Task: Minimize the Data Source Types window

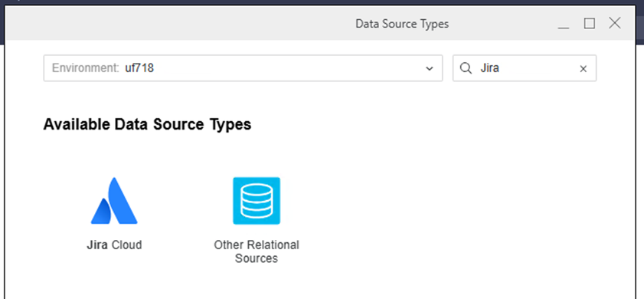Action: click(564, 24)
